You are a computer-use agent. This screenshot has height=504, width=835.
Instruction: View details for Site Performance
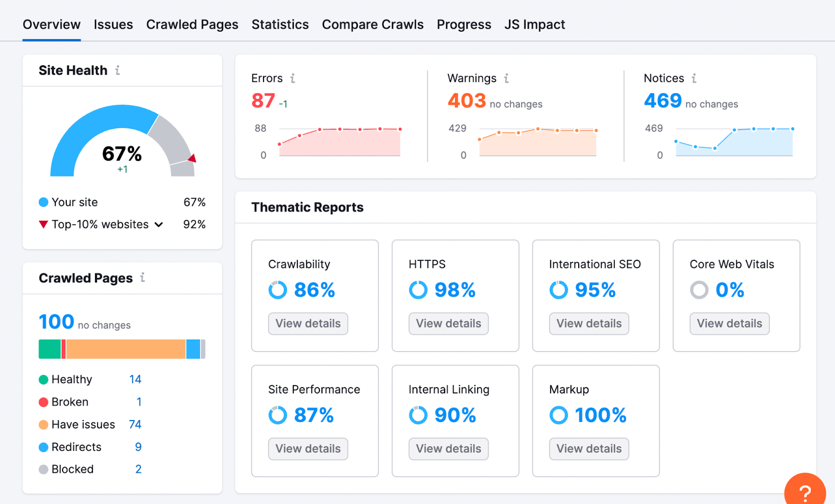coord(307,449)
